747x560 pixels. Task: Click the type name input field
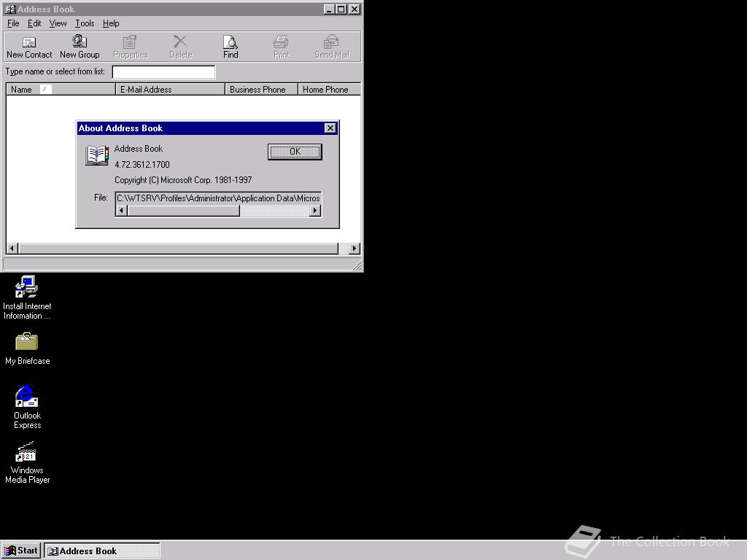pos(163,72)
